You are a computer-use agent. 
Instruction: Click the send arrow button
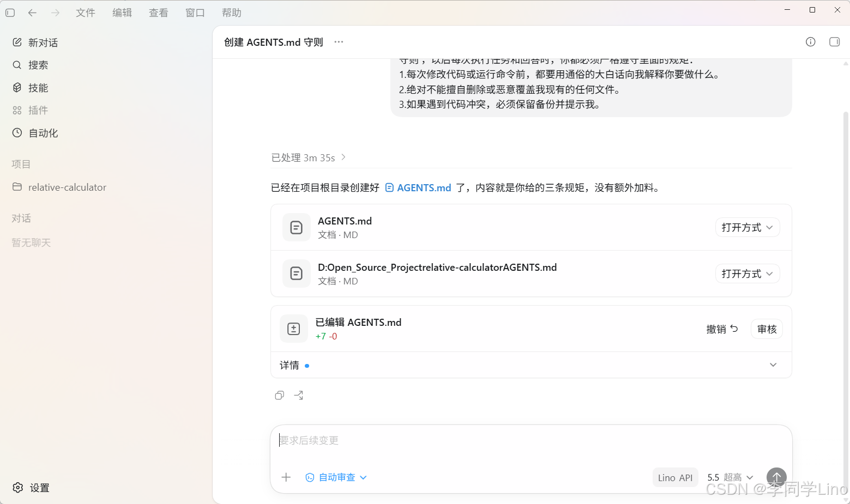[776, 478]
